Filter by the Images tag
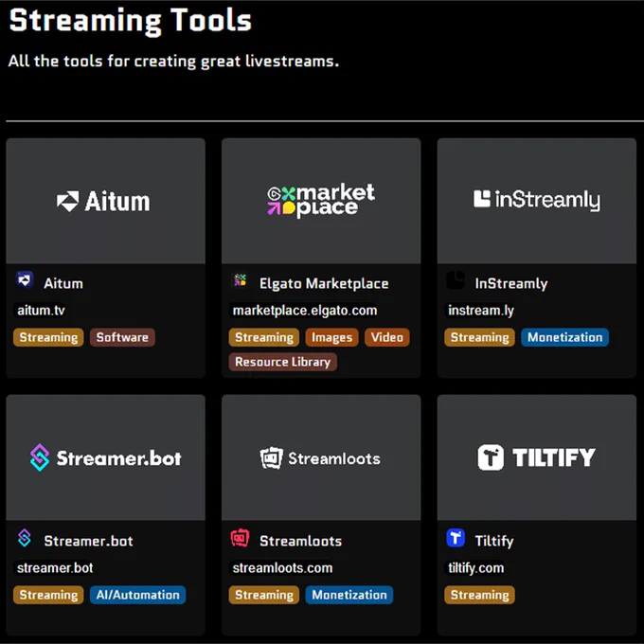Image resolution: width=644 pixels, height=644 pixels. click(x=331, y=337)
